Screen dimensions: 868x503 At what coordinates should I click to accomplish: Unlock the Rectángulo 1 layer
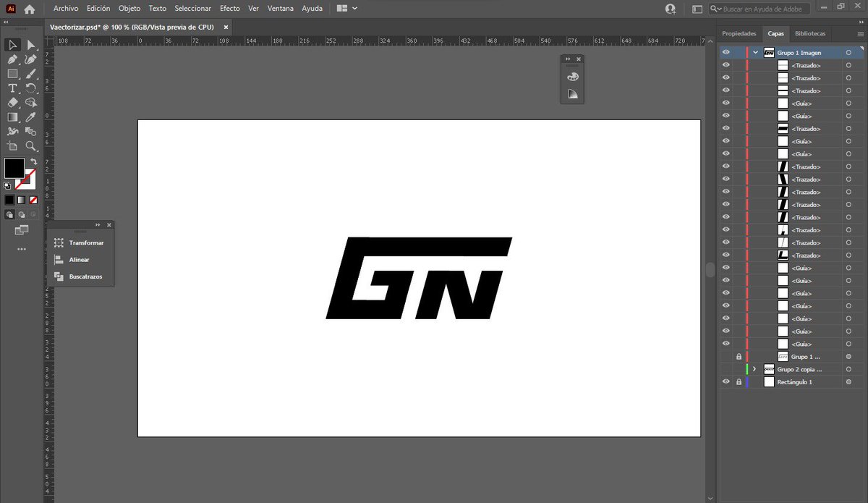(x=739, y=382)
